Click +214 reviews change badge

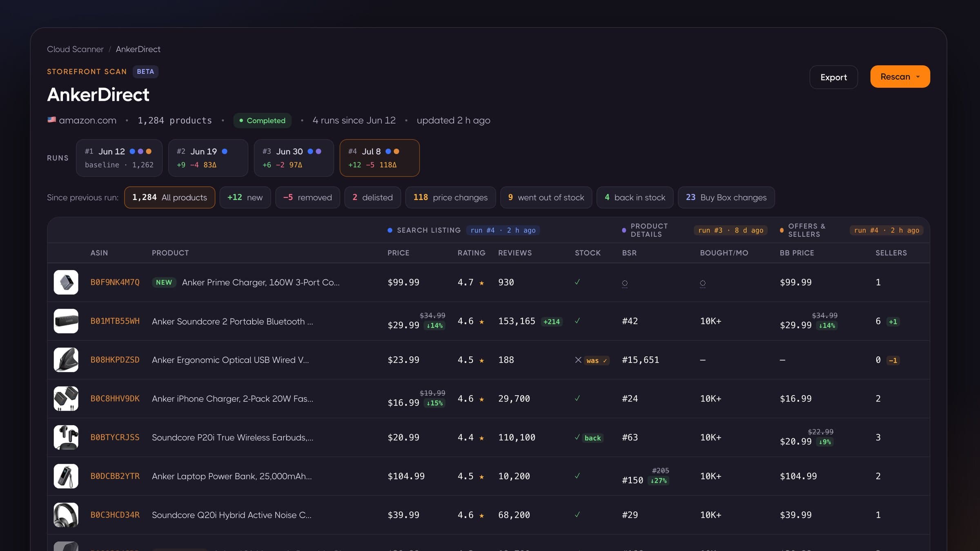tap(551, 322)
